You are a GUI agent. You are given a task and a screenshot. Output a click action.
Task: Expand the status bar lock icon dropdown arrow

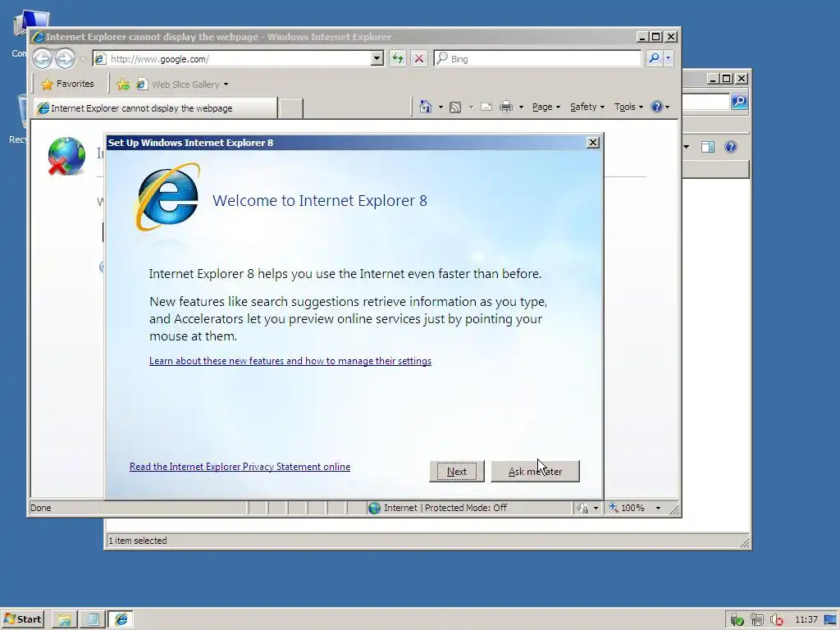point(596,508)
